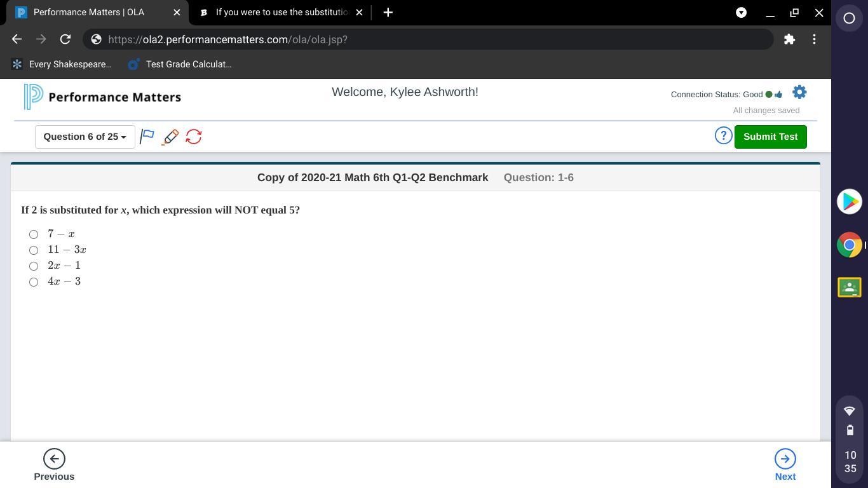Viewport: 868px width, 488px height.
Task: Open the Play Store shelf icon
Action: pyautogui.click(x=849, y=201)
